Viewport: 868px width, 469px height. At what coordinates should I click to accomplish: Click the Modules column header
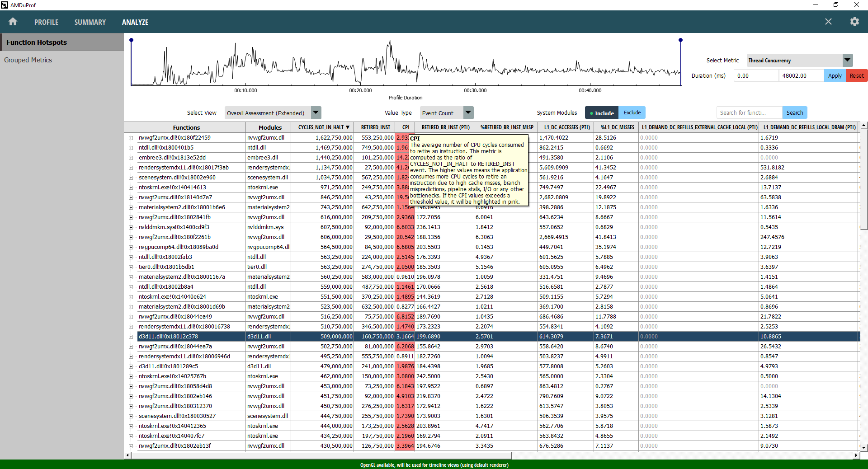tap(270, 127)
